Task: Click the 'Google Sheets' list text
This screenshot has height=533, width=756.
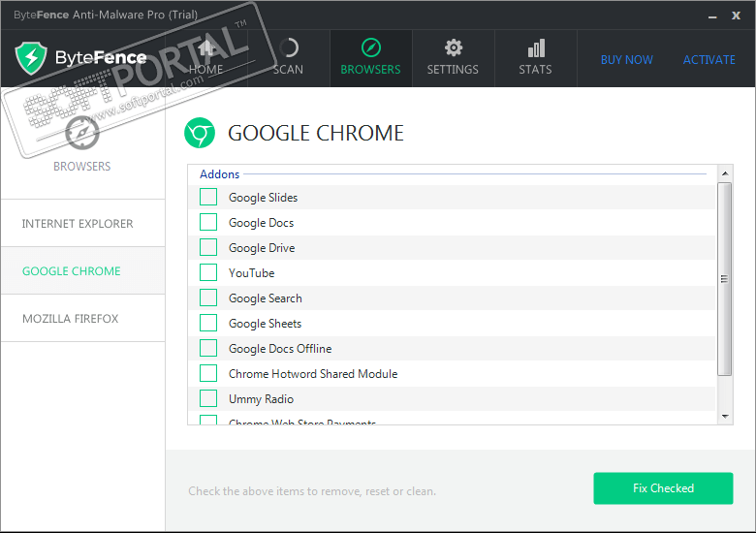Action: tap(266, 324)
